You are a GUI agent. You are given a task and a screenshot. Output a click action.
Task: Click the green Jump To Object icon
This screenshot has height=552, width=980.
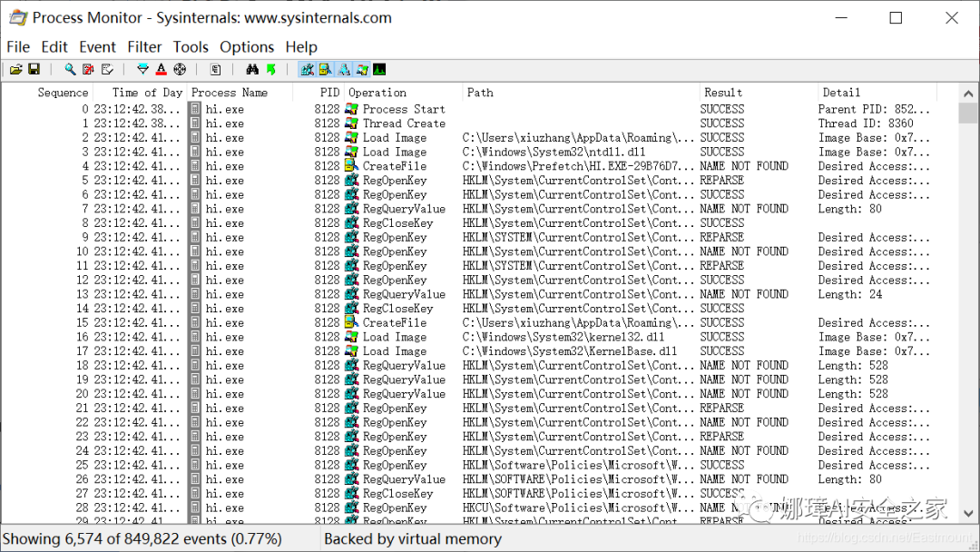(270, 69)
